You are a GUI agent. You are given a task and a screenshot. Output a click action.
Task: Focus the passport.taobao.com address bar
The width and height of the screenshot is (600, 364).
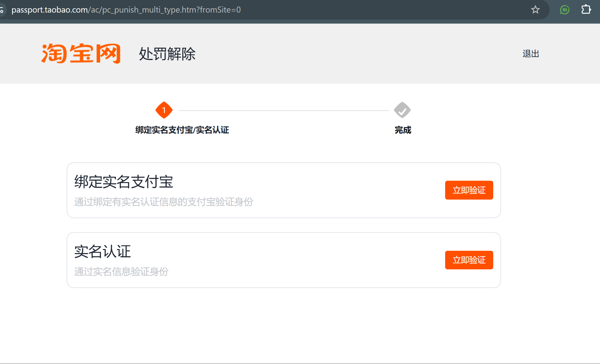(x=126, y=10)
